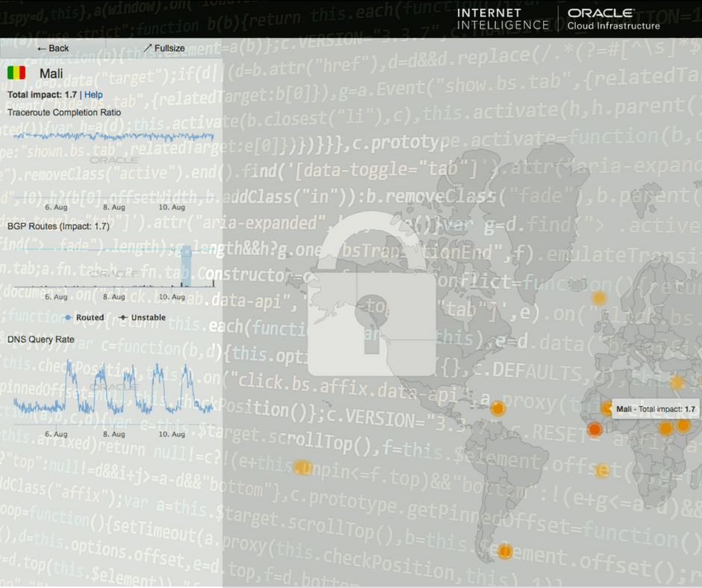
Task: Click the Mali flag icon
Action: click(x=16, y=73)
